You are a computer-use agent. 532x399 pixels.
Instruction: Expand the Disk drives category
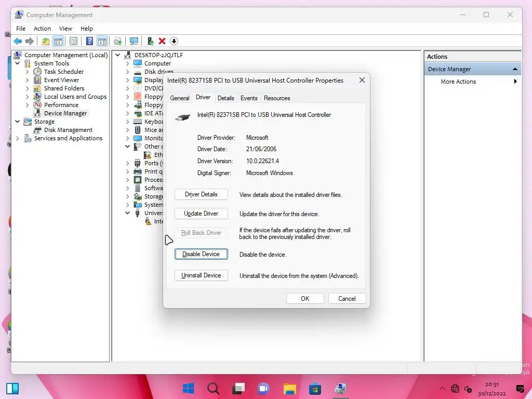128,72
